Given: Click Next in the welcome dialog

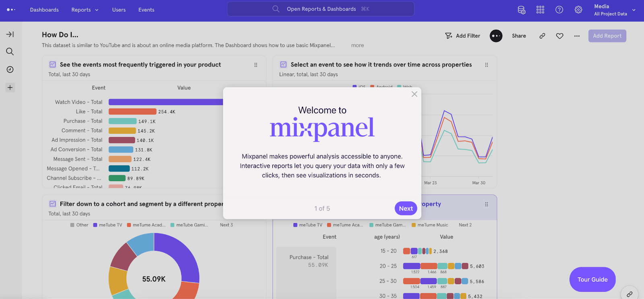Looking at the screenshot, I should coord(406,208).
